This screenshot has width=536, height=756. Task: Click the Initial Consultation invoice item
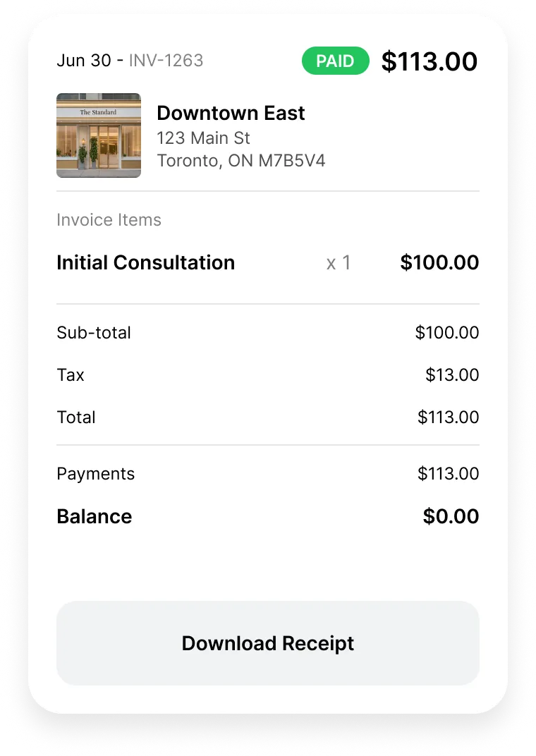click(145, 263)
